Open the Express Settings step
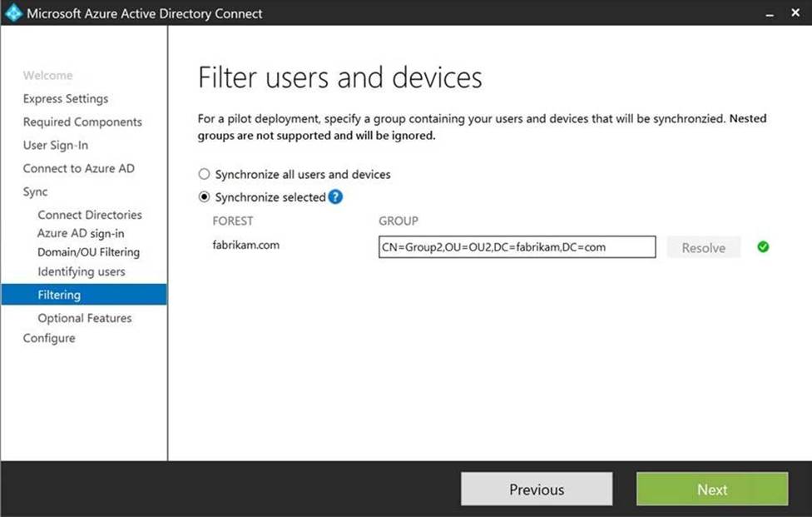812x517 pixels. tap(66, 98)
